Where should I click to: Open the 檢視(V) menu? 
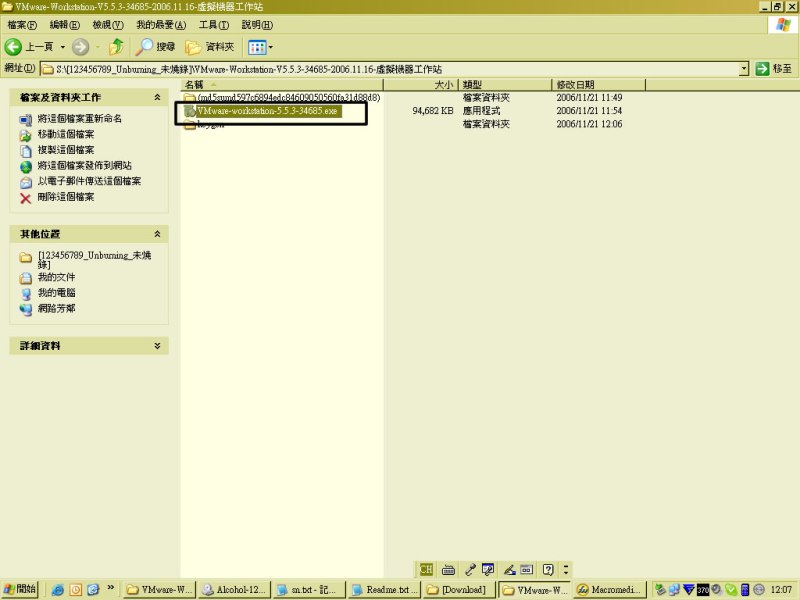[x=108, y=24]
